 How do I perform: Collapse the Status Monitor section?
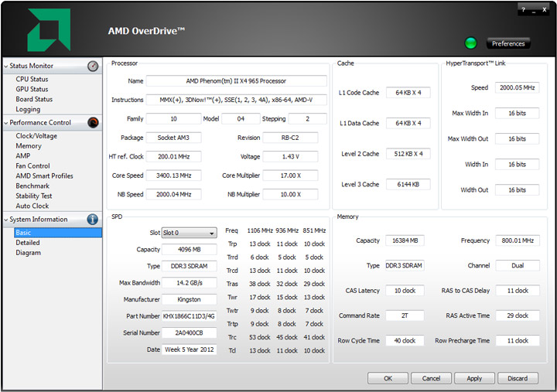(x=6, y=66)
